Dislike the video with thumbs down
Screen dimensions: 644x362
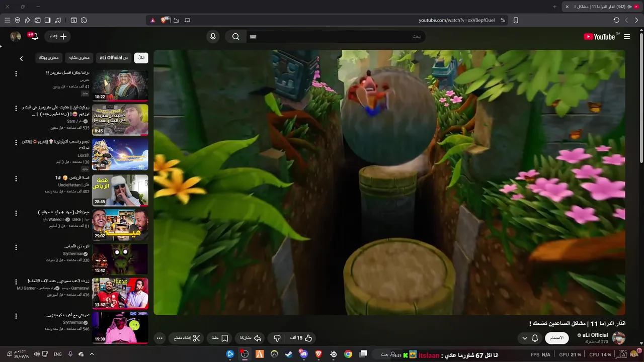pos(277,338)
